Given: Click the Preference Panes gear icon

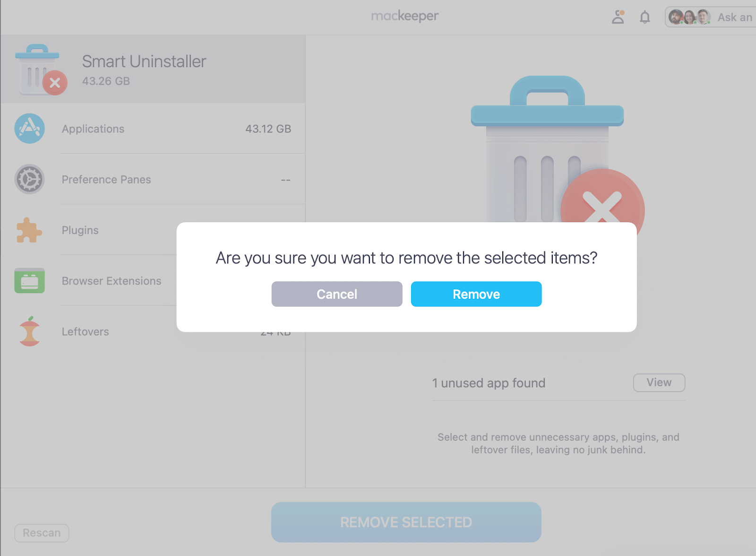Looking at the screenshot, I should coord(29,180).
